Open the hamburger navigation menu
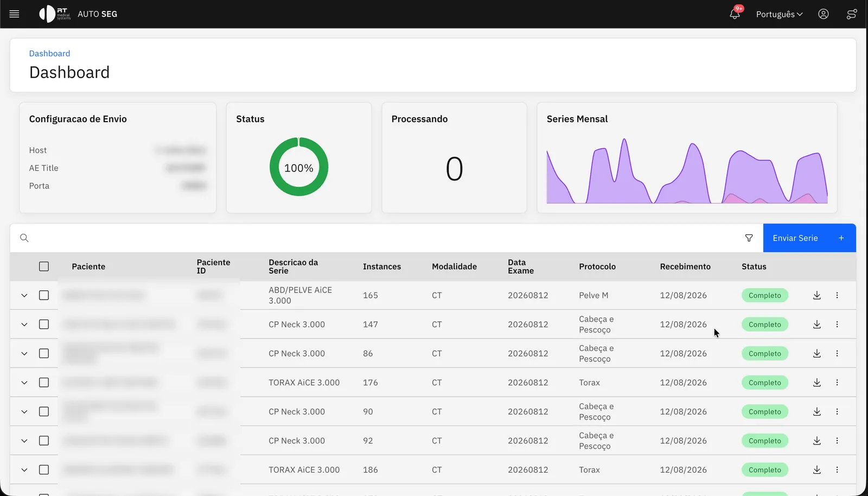The width and height of the screenshot is (868, 496). (x=14, y=14)
